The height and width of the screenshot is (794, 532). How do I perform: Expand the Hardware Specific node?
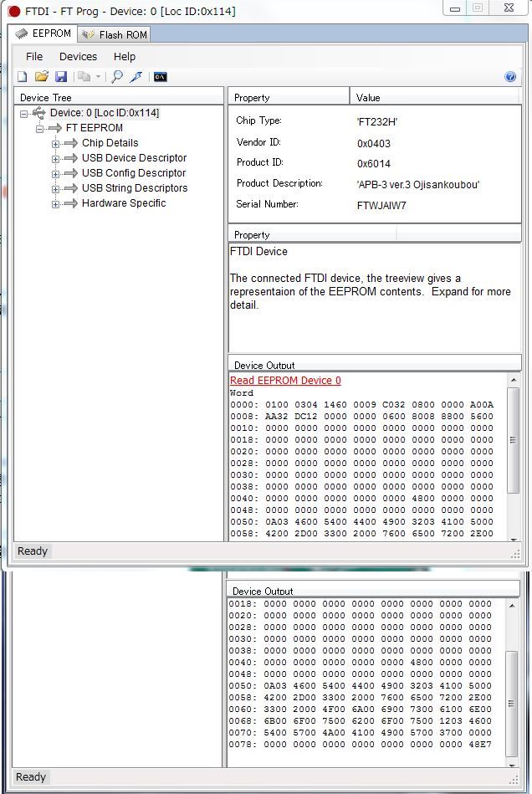coord(56,205)
